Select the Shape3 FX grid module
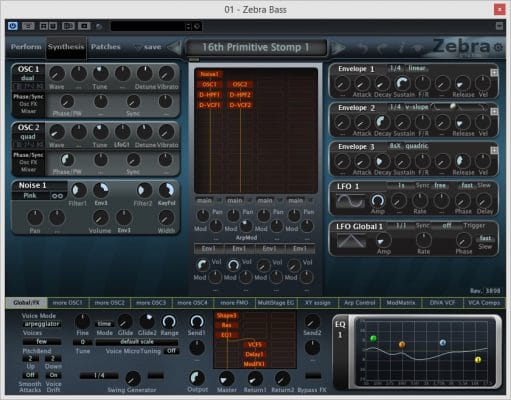511x400 pixels. (x=226, y=315)
